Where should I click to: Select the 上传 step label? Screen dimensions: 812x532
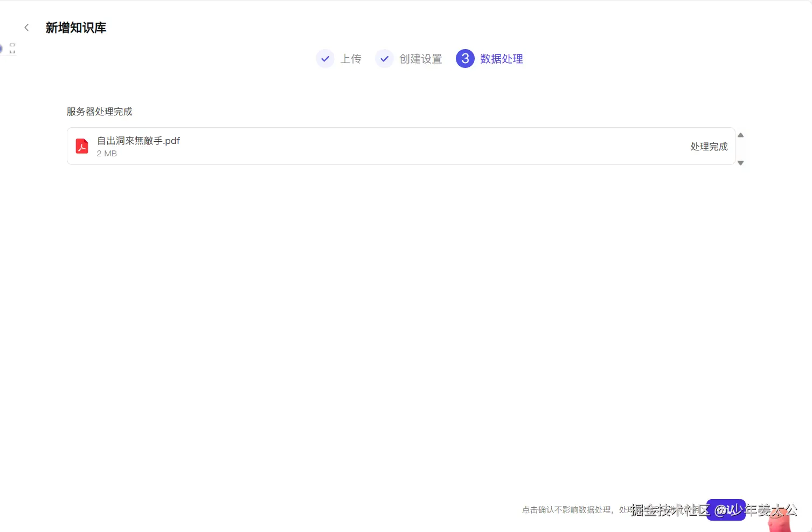coord(351,59)
